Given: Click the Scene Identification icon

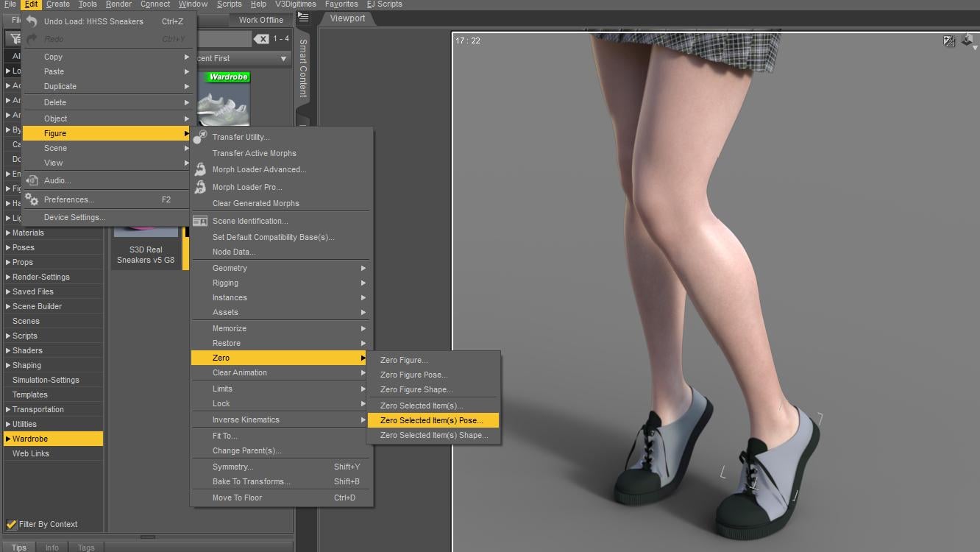Looking at the screenshot, I should pyautogui.click(x=199, y=221).
